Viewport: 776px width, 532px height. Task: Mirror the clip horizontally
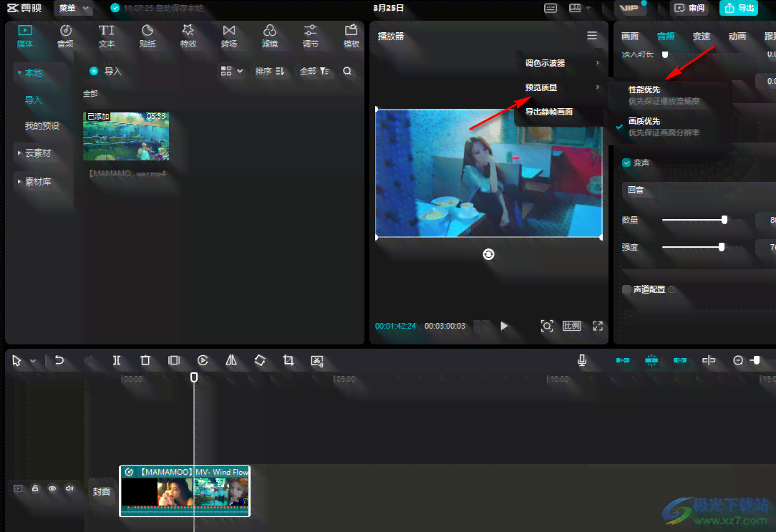point(231,360)
